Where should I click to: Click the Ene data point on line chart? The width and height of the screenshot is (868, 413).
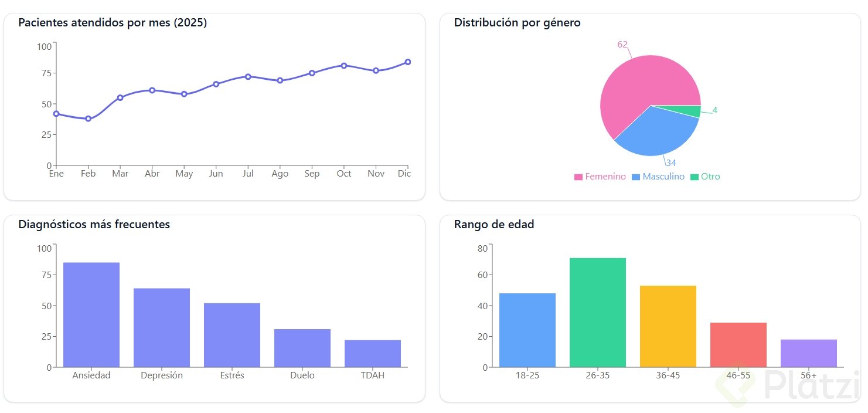56,114
